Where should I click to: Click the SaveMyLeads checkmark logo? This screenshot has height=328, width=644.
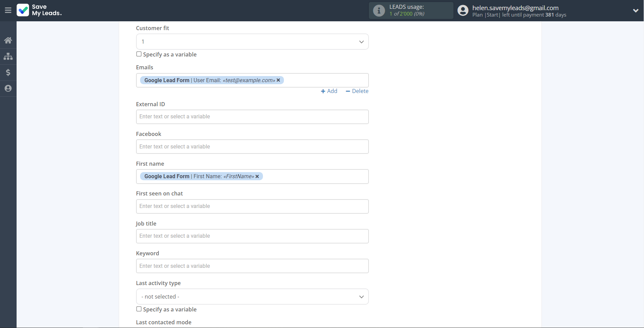point(23,10)
